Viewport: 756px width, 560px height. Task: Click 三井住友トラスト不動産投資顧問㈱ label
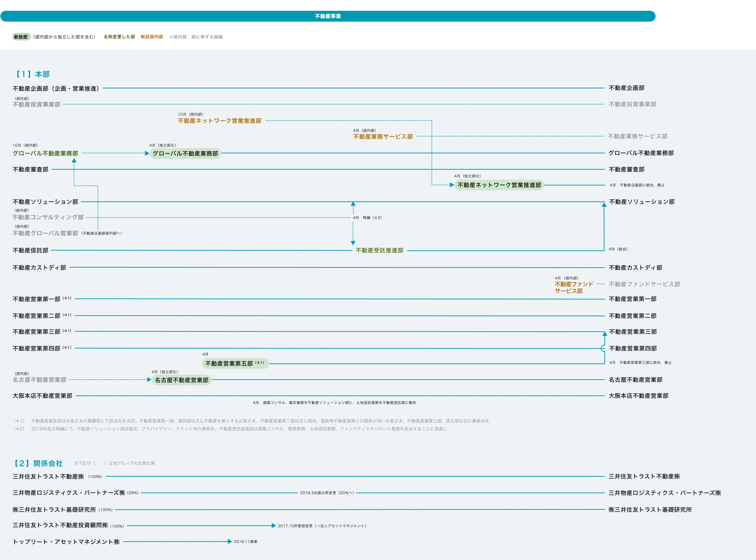(x=60, y=525)
